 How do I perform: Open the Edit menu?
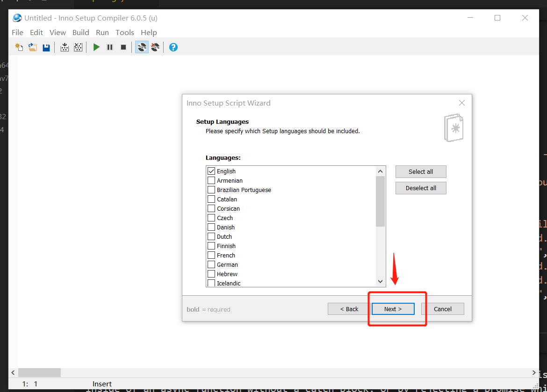(36, 32)
